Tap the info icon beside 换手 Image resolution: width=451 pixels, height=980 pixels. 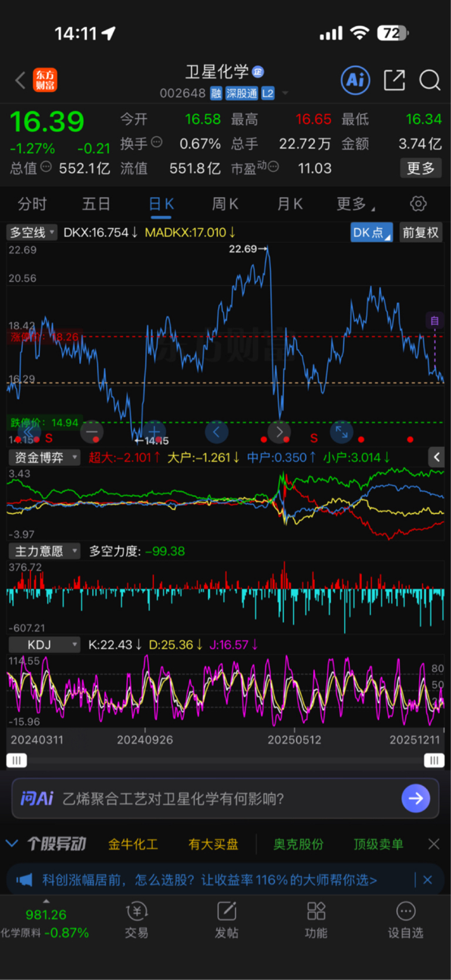click(156, 142)
